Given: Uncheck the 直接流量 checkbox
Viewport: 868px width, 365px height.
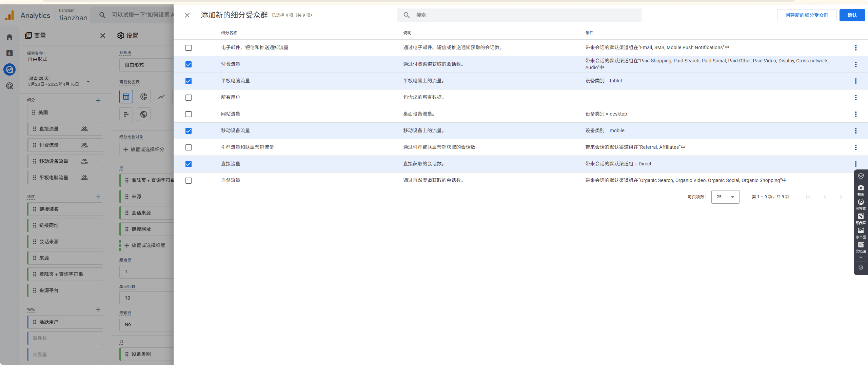Looking at the screenshot, I should point(189,164).
